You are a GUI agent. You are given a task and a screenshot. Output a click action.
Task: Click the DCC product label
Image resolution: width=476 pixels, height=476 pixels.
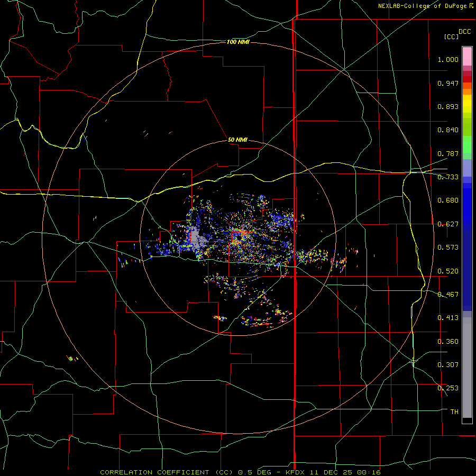pos(464,32)
